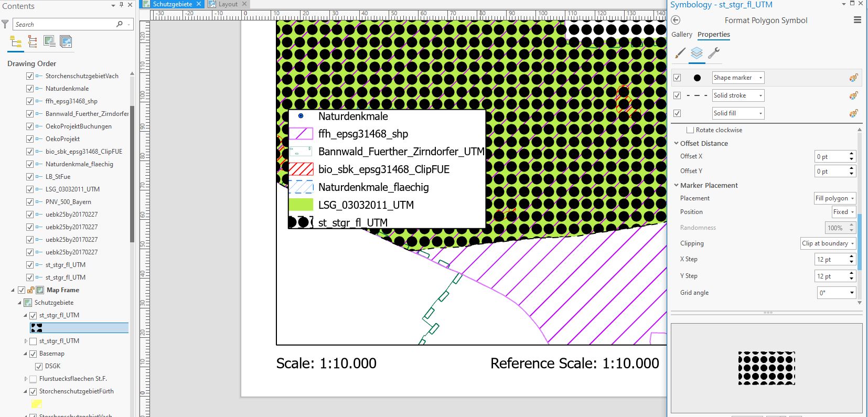Toggle auto-hide pin on Contents pane
868x417 pixels.
122,5
